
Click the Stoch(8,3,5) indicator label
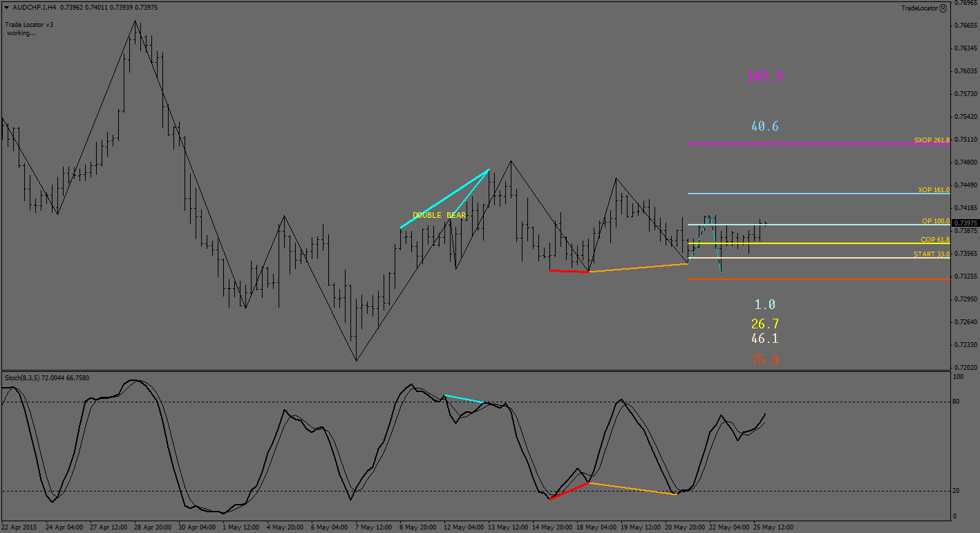tap(47, 378)
